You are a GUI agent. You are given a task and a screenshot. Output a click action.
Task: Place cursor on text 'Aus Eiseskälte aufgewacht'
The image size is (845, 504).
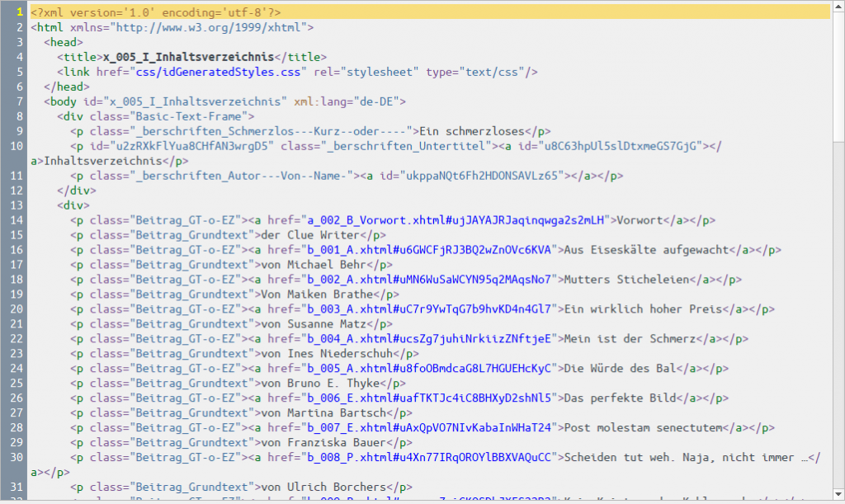[x=649, y=250]
